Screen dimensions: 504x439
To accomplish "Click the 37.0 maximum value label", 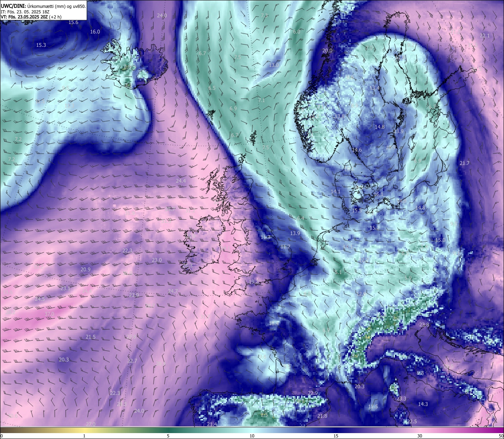I will click(x=49, y=314).
